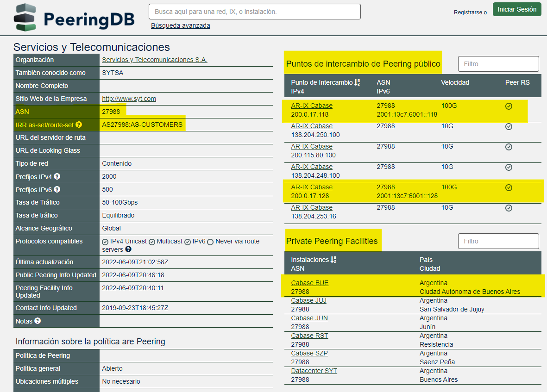Click the Peer RS column header
The image size is (547, 392).
point(517,82)
